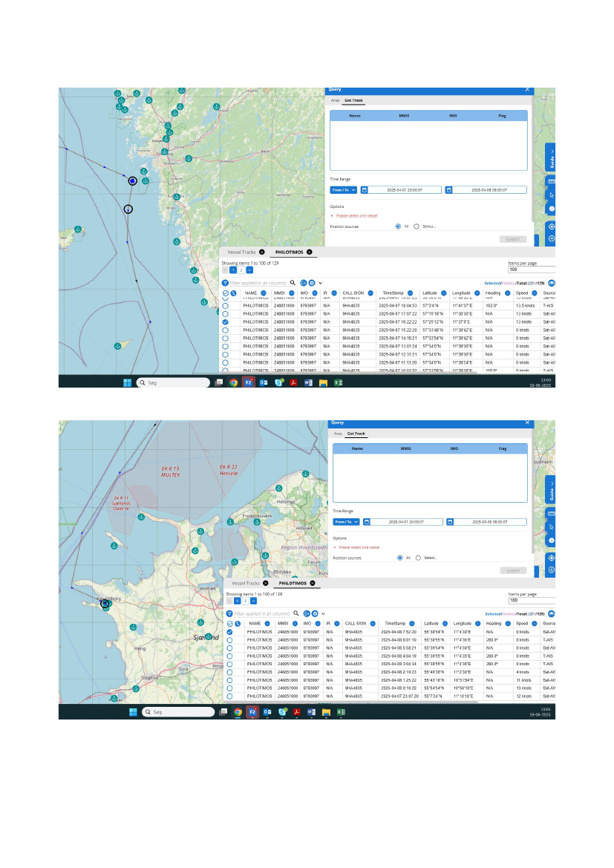Click the search magnifier in upper table toolbar

click(293, 283)
